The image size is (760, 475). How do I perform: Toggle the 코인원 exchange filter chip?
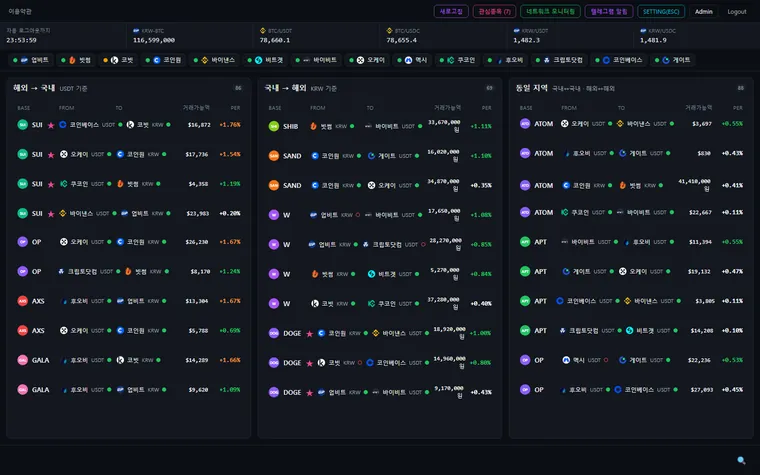pos(163,60)
